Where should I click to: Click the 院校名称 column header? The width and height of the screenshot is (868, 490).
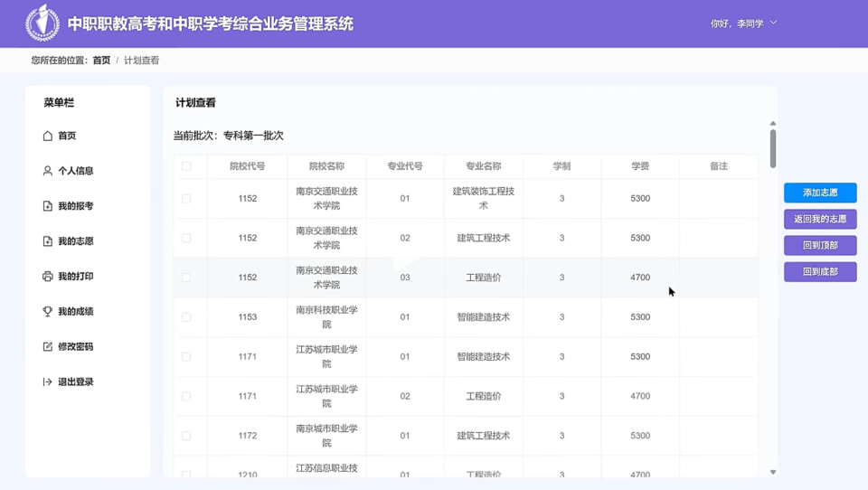[326, 166]
